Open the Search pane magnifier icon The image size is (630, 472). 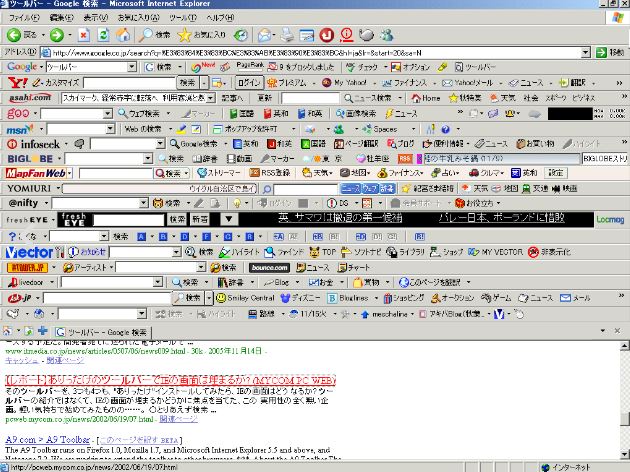coord(145,35)
